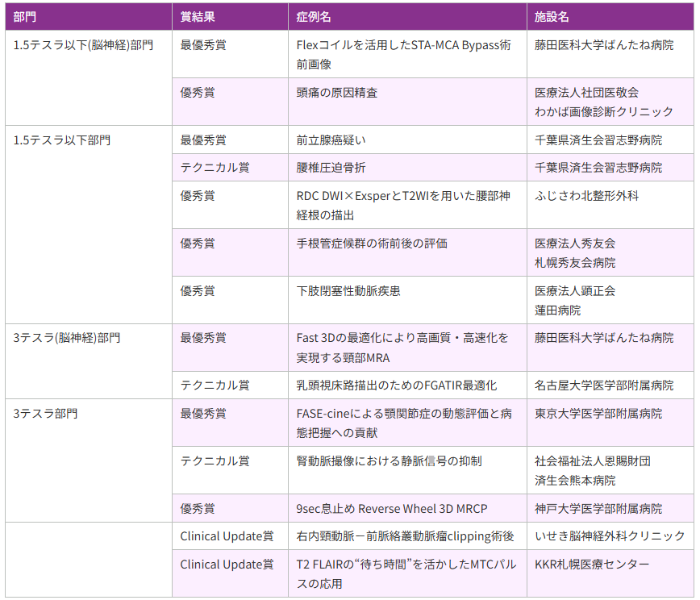Click the 3テスラ部門 category cell
The width and height of the screenshot is (700, 600).
point(46,414)
